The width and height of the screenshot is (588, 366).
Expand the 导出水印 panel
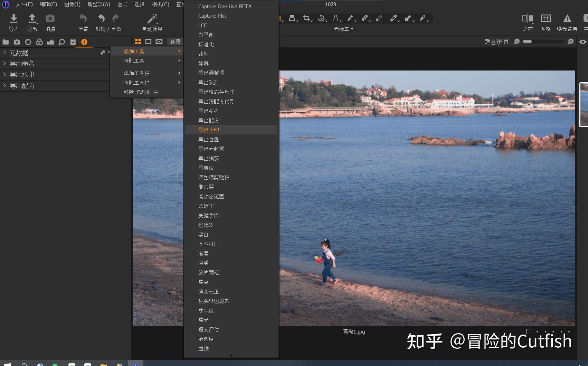(x=4, y=74)
